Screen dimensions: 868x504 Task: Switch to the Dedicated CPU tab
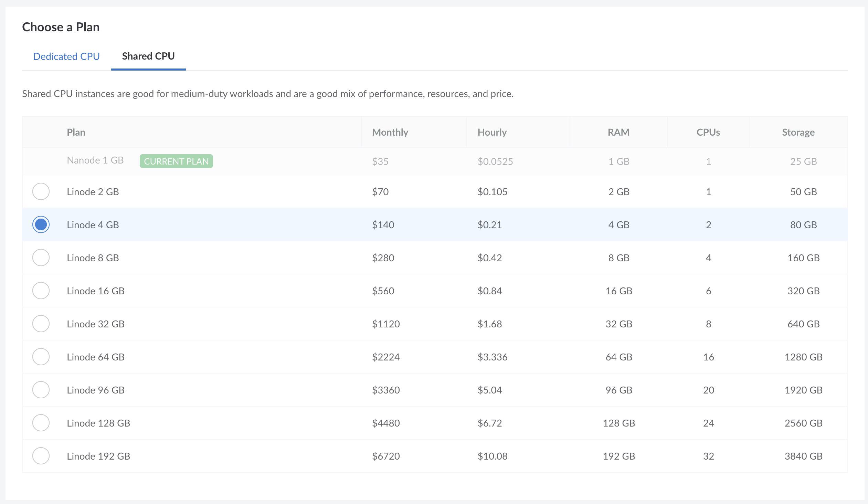(x=66, y=56)
